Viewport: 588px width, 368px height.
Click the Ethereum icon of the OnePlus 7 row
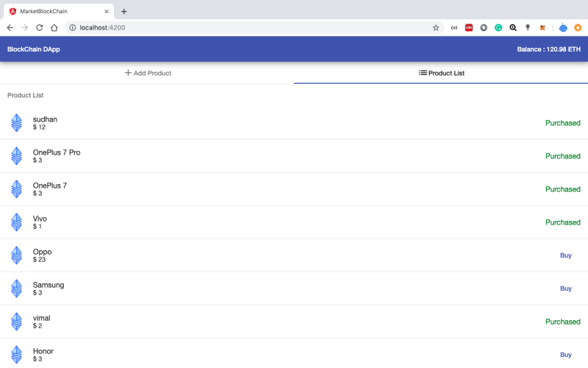[16, 189]
